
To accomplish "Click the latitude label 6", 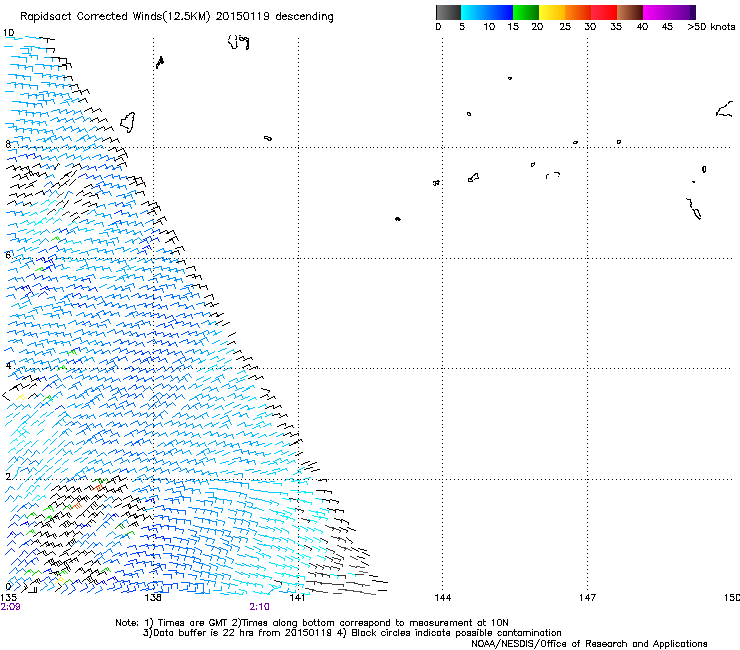I will tap(8, 255).
